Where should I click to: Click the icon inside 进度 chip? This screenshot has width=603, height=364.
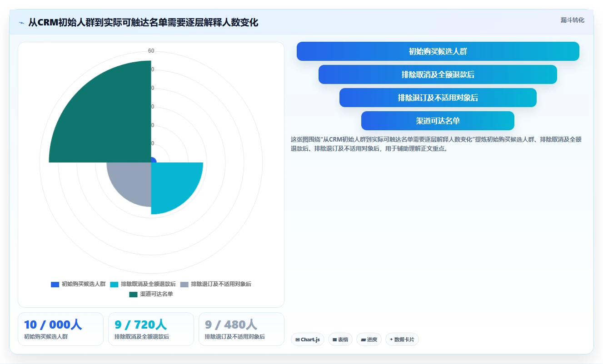pos(363,339)
